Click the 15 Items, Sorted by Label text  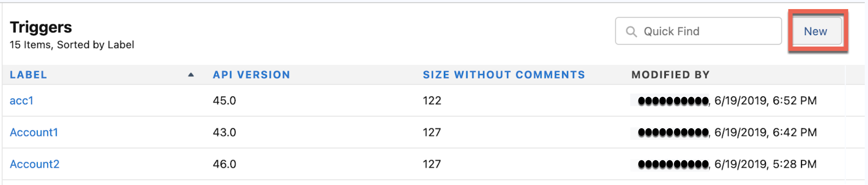[72, 45]
